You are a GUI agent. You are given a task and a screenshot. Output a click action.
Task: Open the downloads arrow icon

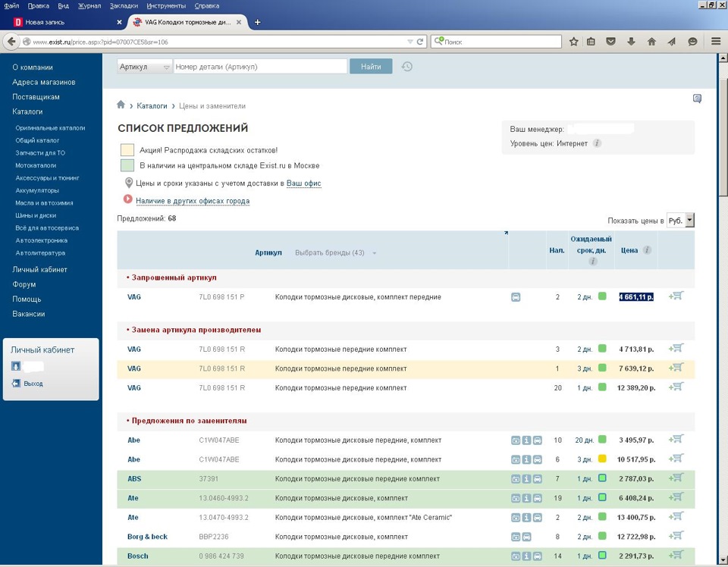click(x=631, y=42)
